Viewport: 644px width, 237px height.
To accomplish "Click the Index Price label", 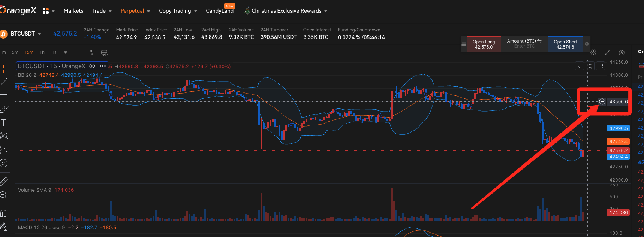I will [x=156, y=30].
